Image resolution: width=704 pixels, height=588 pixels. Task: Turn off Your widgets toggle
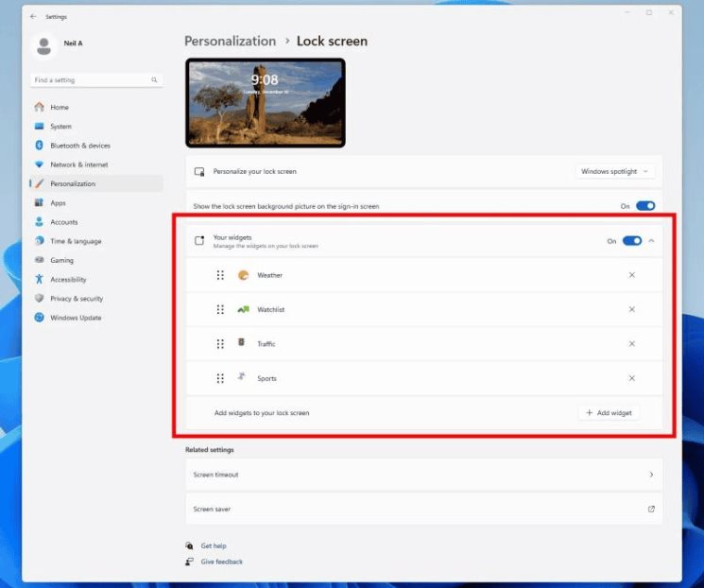[632, 241]
